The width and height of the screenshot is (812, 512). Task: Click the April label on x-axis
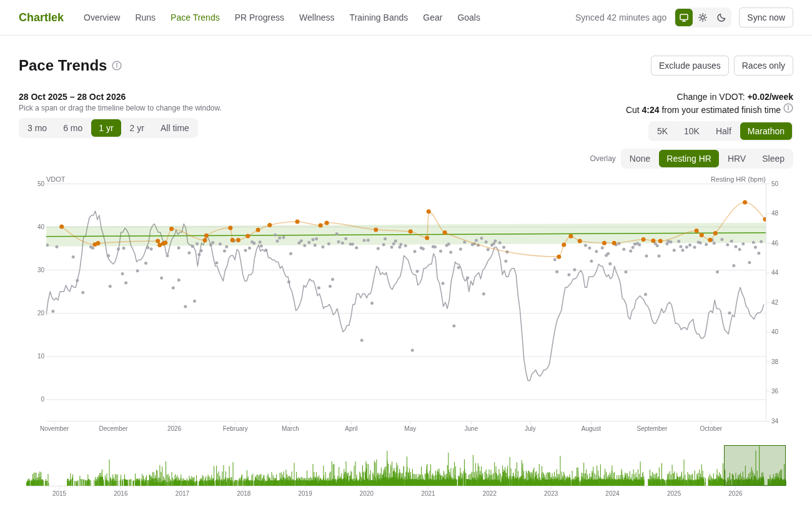tap(351, 428)
